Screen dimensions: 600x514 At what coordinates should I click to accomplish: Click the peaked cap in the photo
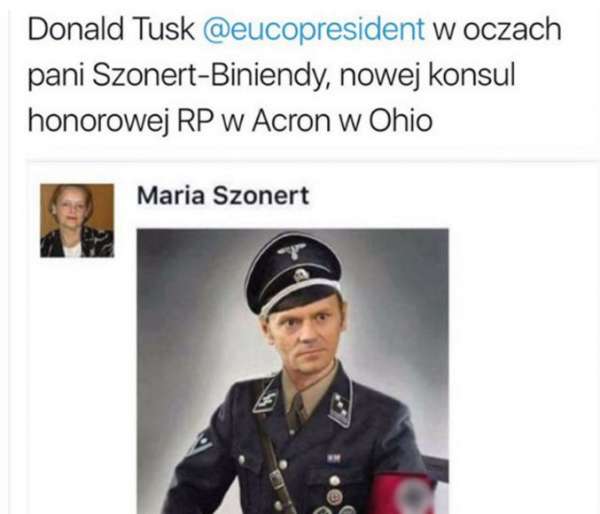tap(293, 273)
